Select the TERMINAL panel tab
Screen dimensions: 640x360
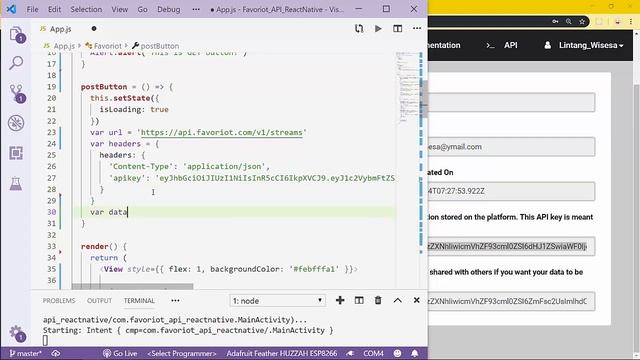[139, 300]
